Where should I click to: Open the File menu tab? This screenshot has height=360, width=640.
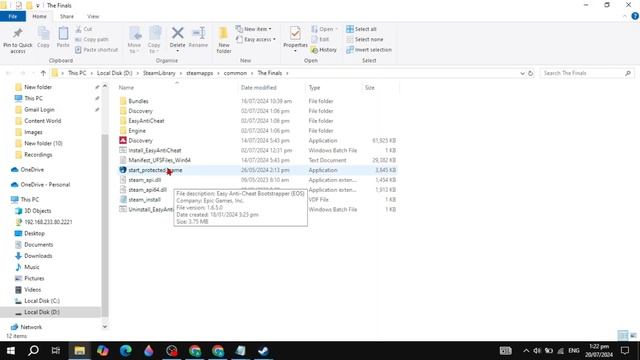coord(13,16)
